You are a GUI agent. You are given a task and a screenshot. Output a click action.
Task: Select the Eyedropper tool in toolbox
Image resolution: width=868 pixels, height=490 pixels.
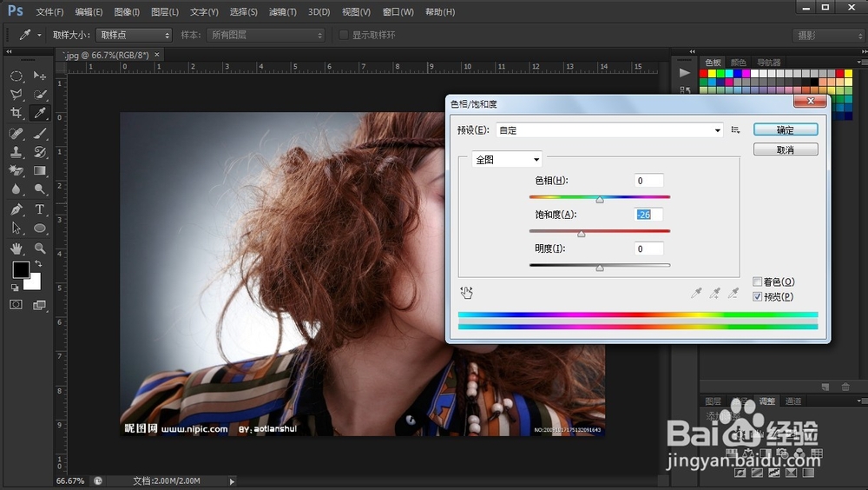pos(40,113)
